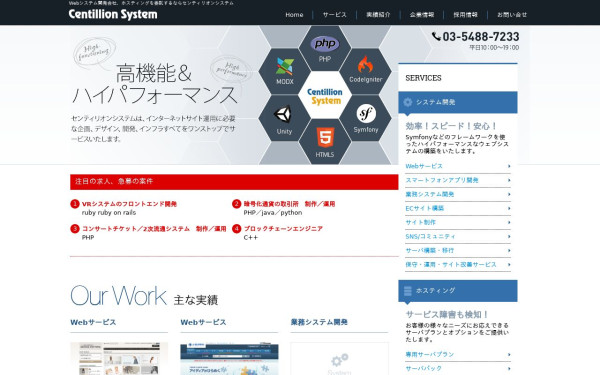Click the center Centillion System hexagon
The width and height of the screenshot is (600, 375).
pos(325,95)
